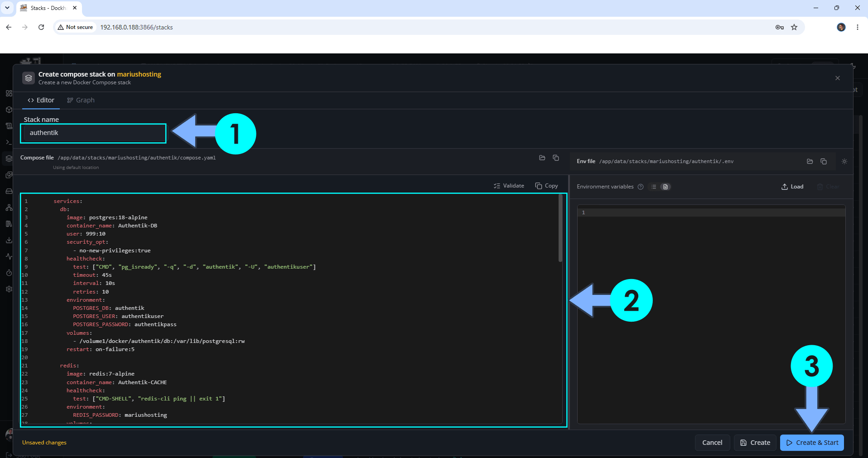Click the 'POSTGRES_USER: authentikuser' line
This screenshot has width=868, height=458.
click(118, 316)
